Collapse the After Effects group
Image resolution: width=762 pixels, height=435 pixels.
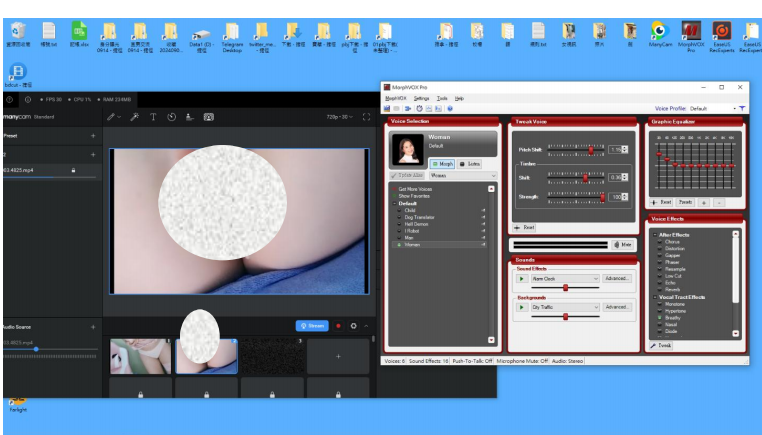[x=655, y=235]
